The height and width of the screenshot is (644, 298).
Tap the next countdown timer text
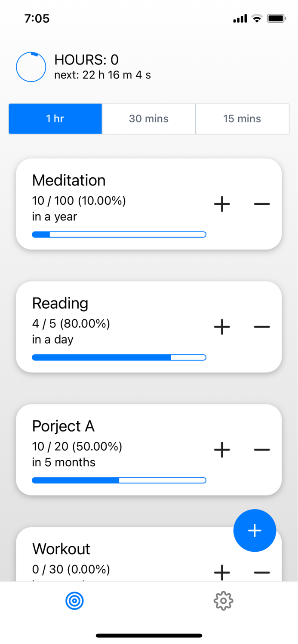[x=102, y=74]
